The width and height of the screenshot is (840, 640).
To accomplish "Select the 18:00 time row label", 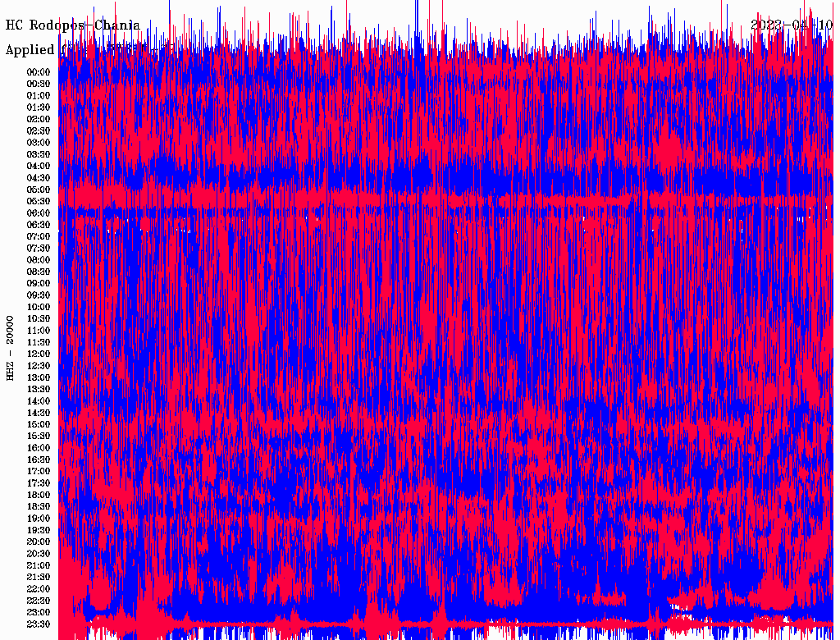I will pos(39,495).
